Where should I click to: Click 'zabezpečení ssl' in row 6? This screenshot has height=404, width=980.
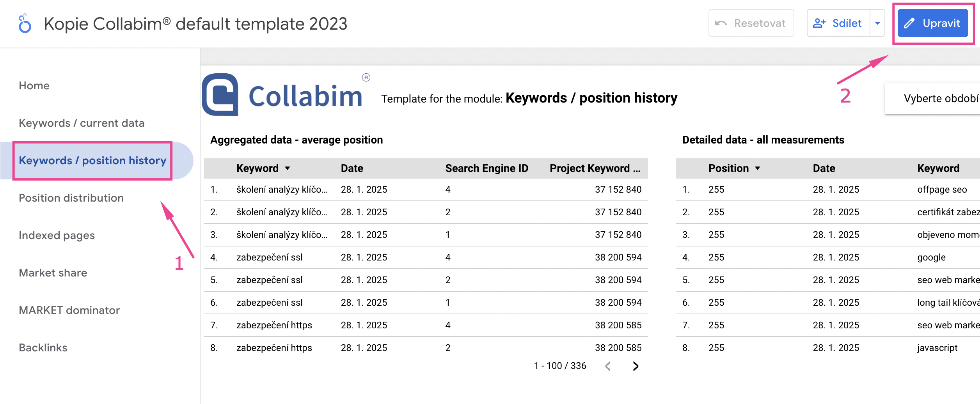coord(269,303)
